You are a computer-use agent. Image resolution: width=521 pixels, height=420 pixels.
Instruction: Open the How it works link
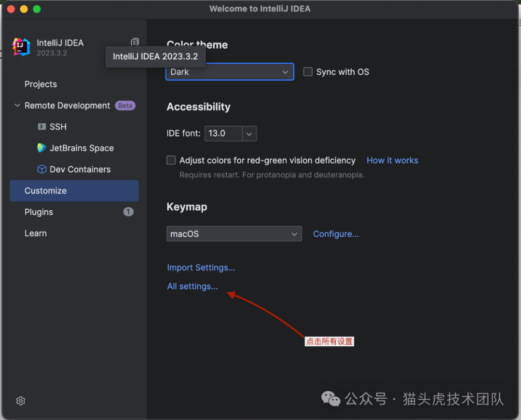click(x=392, y=161)
